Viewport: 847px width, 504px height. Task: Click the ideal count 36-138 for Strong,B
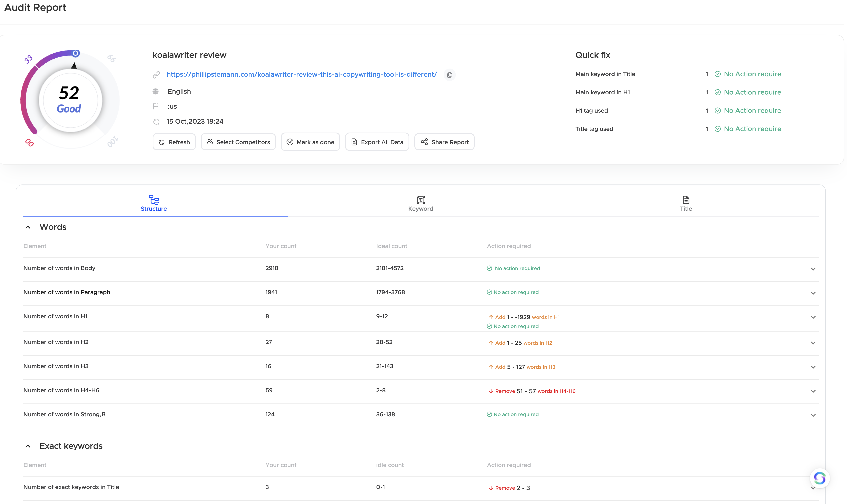tap(385, 414)
